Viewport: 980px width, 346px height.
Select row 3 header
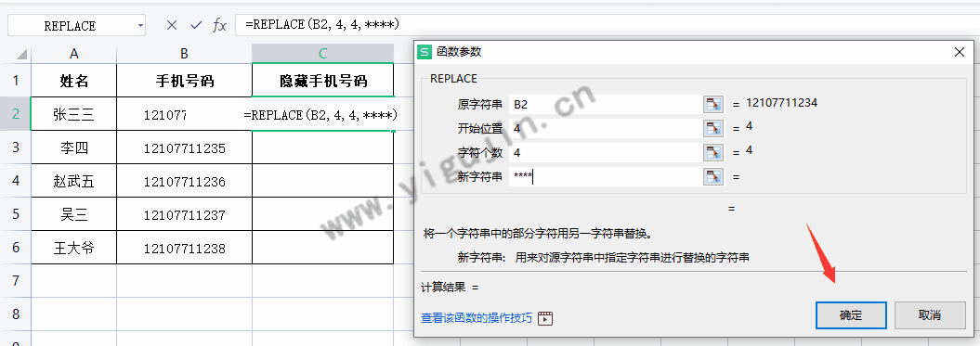pos(16,147)
